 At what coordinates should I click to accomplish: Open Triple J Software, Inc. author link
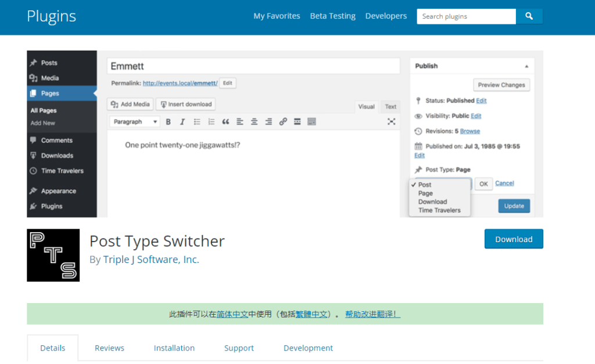tap(151, 260)
